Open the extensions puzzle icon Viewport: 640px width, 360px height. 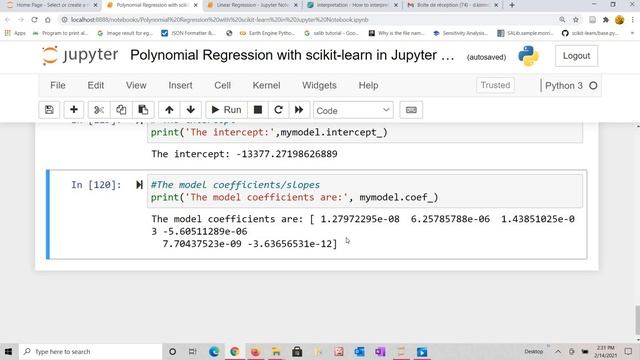tap(606, 20)
